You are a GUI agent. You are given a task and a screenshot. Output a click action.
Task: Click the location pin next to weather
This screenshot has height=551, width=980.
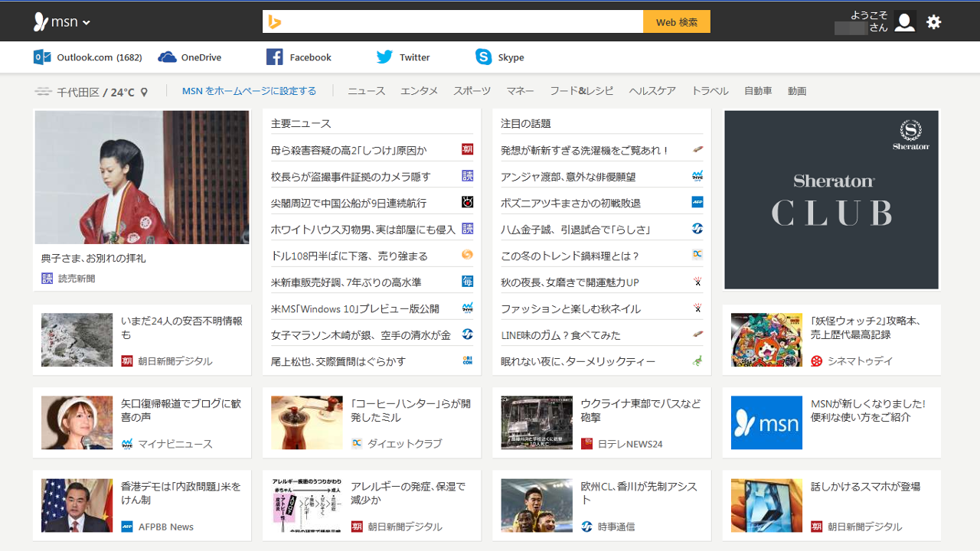[x=144, y=93]
